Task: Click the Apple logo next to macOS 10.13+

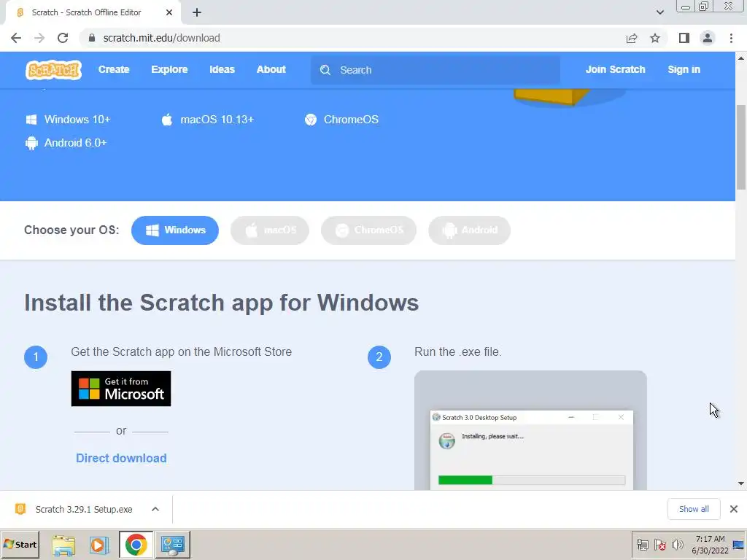Action: coord(167,120)
